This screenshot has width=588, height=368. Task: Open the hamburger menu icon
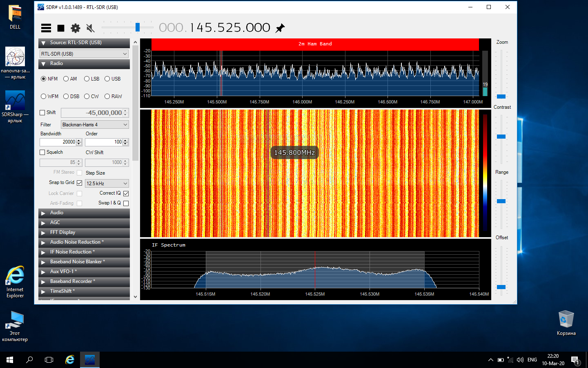46,28
